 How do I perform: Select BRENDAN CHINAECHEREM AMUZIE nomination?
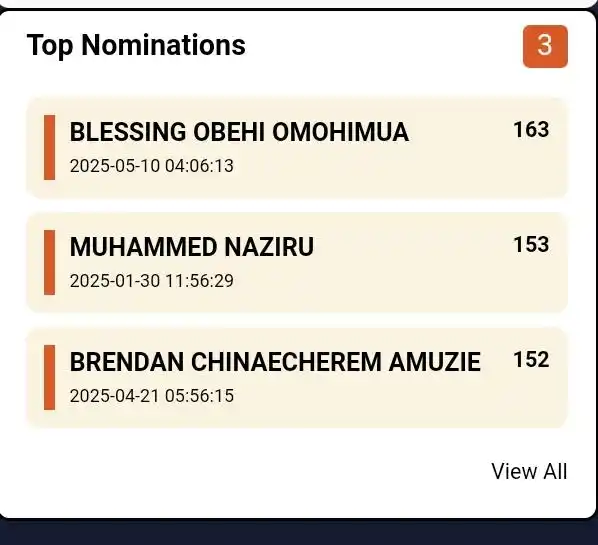tap(297, 378)
